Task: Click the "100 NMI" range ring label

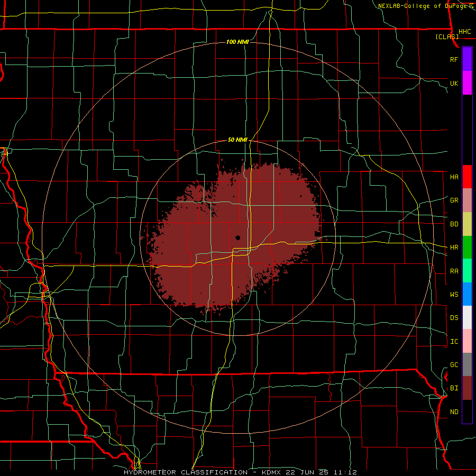Action: [237, 42]
